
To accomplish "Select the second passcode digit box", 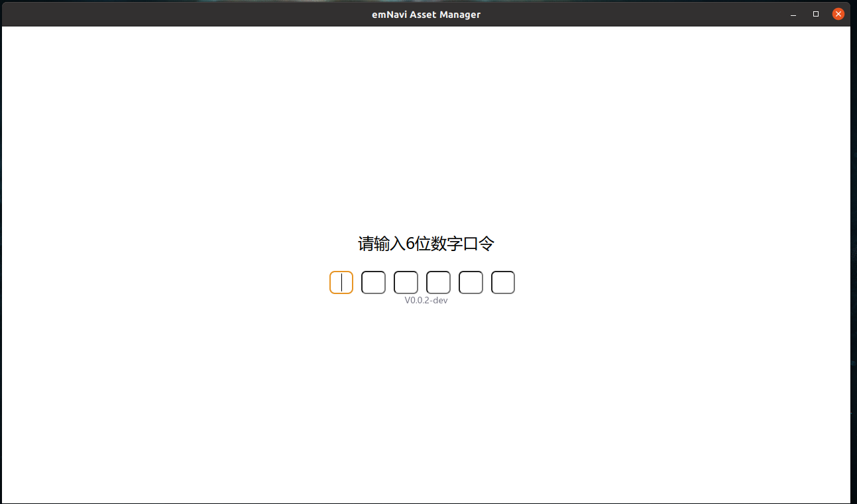I will pyautogui.click(x=373, y=283).
